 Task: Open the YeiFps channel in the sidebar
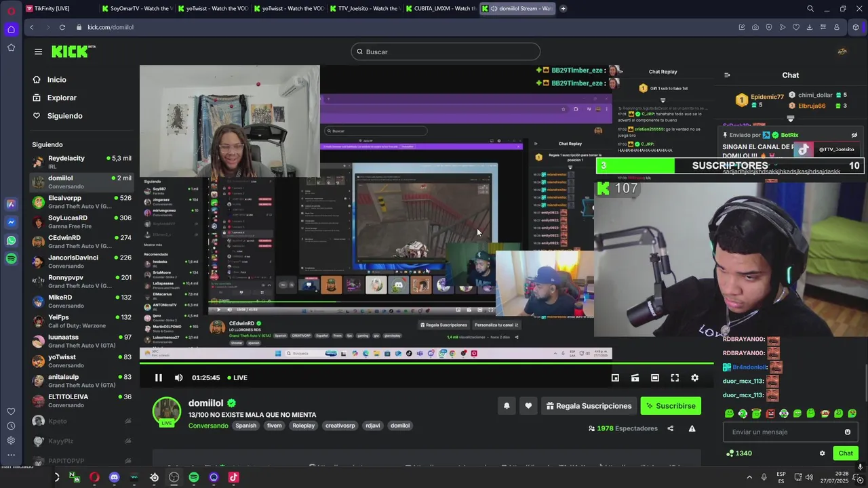(x=81, y=321)
